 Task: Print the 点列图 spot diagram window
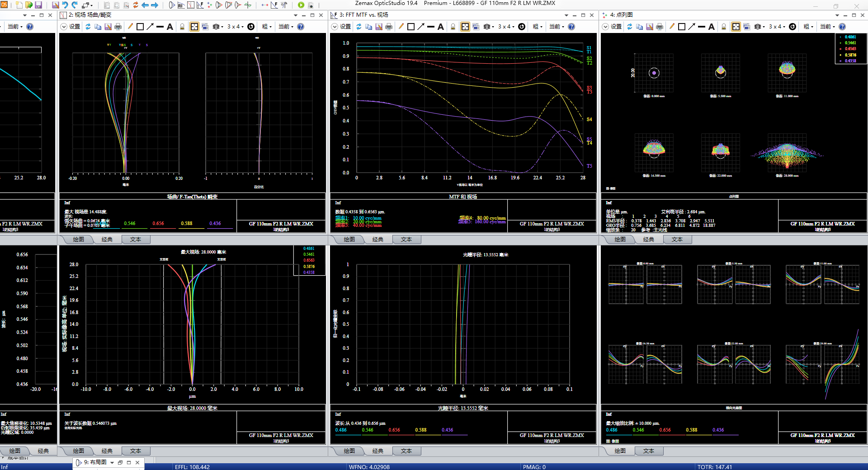660,27
